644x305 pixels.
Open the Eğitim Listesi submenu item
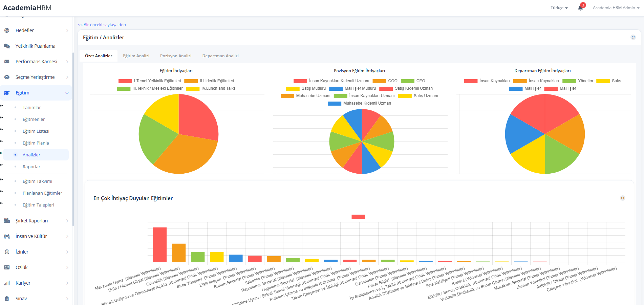point(36,131)
